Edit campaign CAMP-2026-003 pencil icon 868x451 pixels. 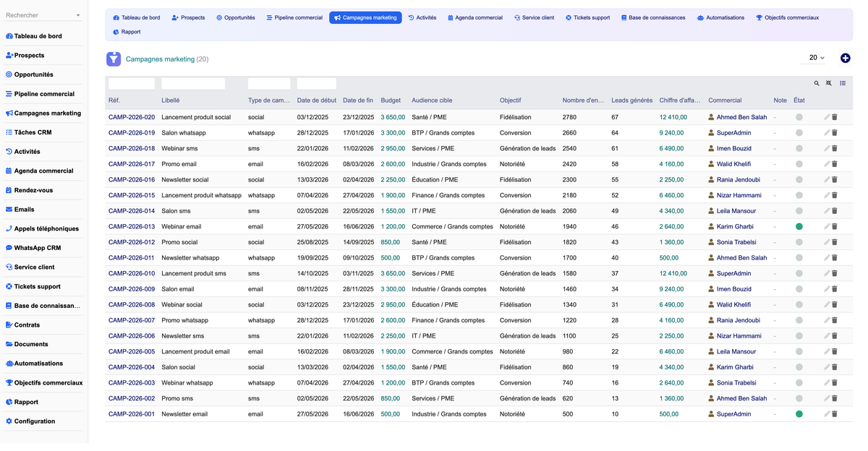coord(827,382)
